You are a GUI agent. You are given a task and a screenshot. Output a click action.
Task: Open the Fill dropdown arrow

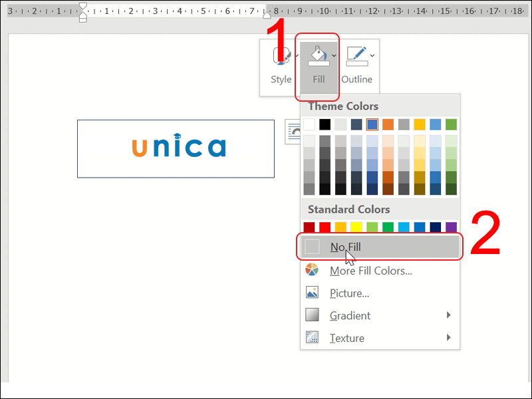[334, 55]
